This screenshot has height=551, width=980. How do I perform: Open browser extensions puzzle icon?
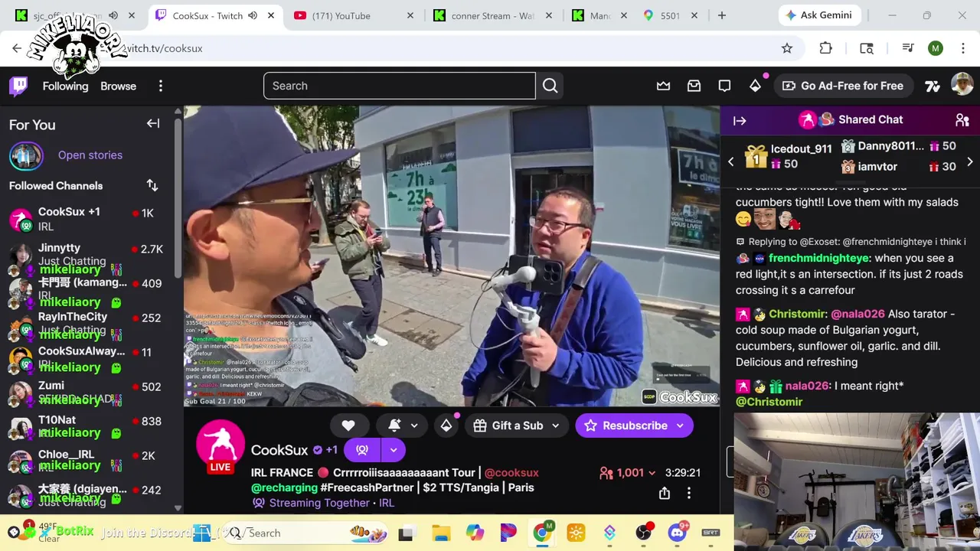click(x=825, y=48)
